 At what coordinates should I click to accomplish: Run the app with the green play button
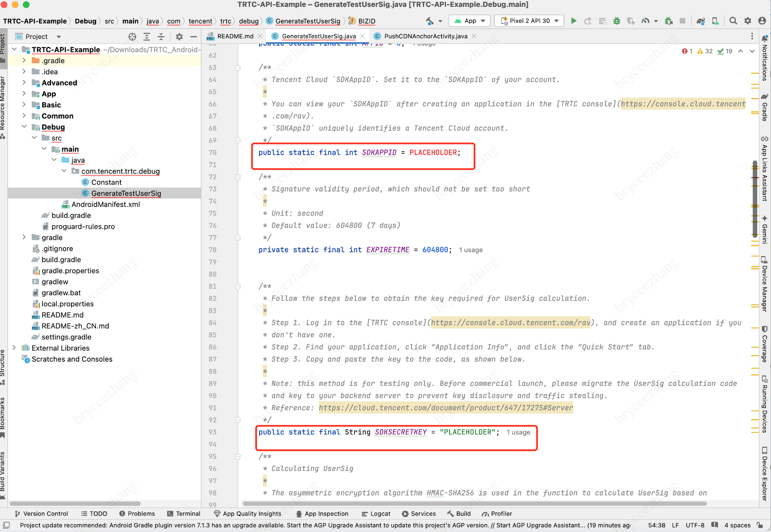[x=573, y=21]
